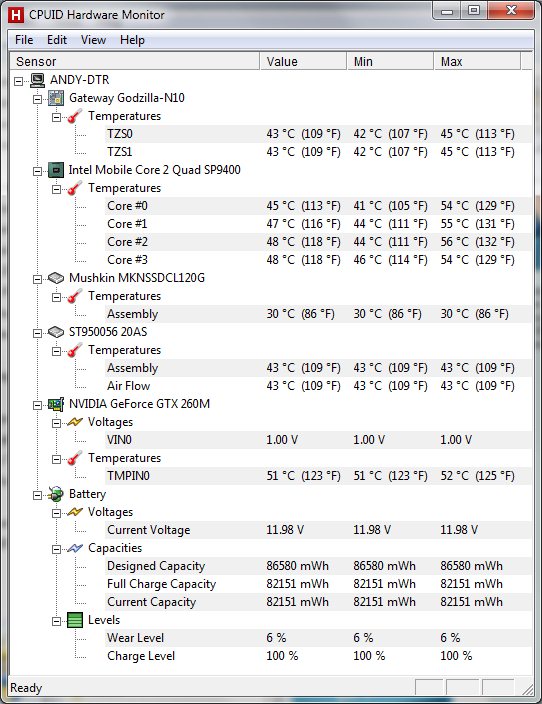
Task: Click the Value column header
Action: click(x=303, y=62)
